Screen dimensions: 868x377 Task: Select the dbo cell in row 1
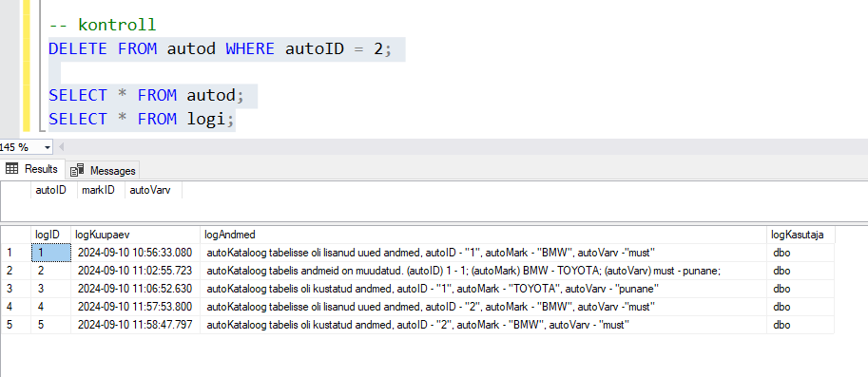coord(800,253)
